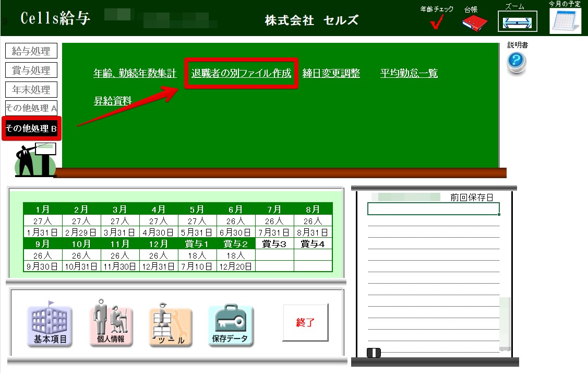Image resolution: width=588 pixels, height=373 pixels.
Task: Open the 台帳 red binder icon
Action: pos(474,22)
